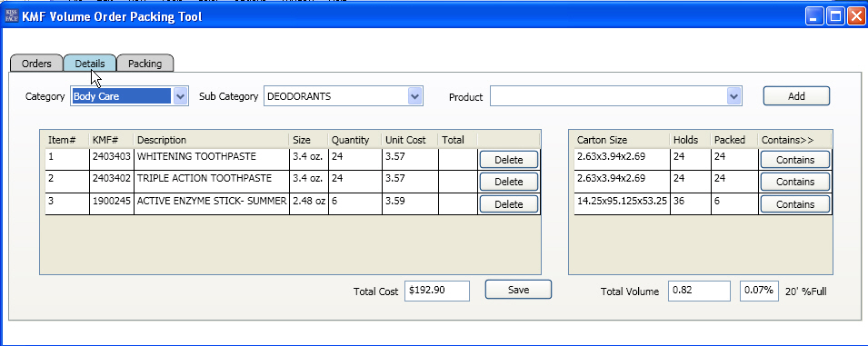868x346 pixels.
Task: Click the Size column header
Action: coord(309,140)
